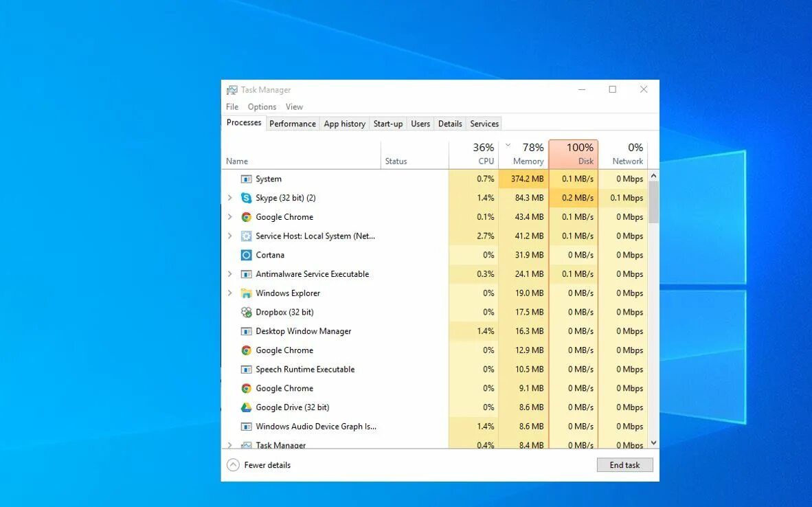Minimize the Task Manager window
Image resolution: width=812 pixels, height=507 pixels.
(x=582, y=89)
